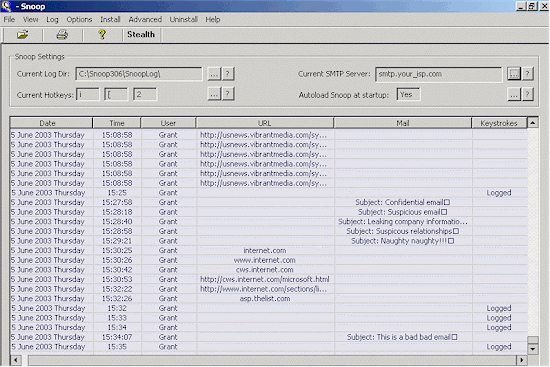Viewport: 550px width, 367px height.
Task: Click the printer toolbar icon
Action: point(62,34)
